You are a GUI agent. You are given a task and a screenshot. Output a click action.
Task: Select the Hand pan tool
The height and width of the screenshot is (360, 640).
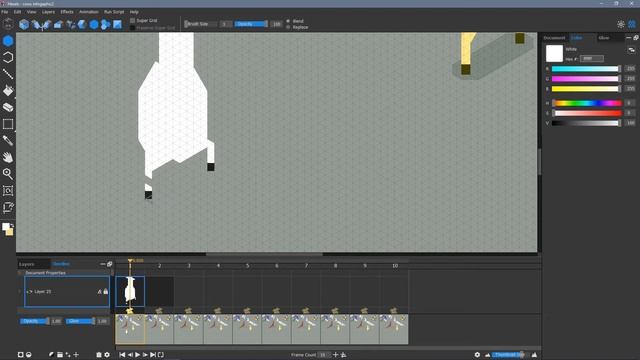pyautogui.click(x=8, y=157)
